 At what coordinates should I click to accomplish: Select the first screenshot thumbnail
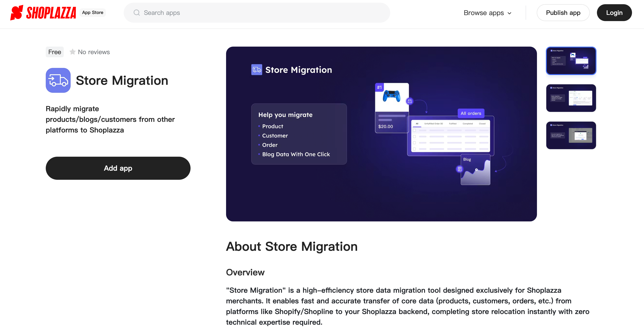[571, 61]
